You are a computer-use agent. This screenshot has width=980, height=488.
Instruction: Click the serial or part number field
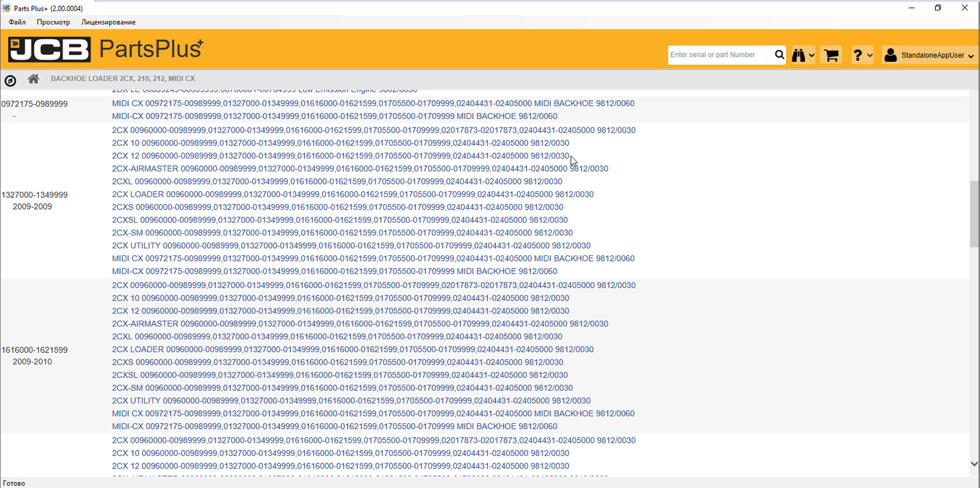719,55
